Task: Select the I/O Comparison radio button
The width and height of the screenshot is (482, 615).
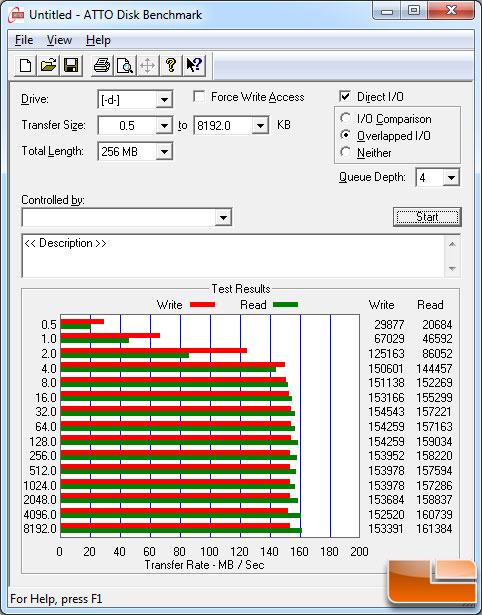Action: point(346,118)
